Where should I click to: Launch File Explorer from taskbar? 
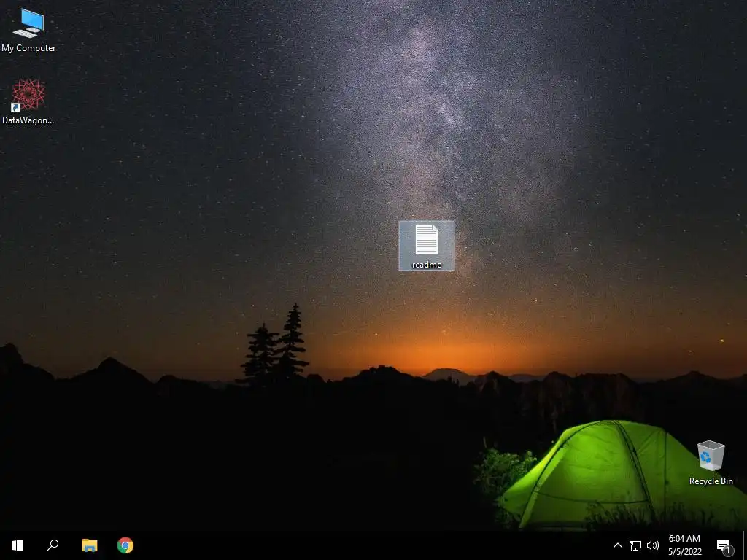click(x=89, y=545)
